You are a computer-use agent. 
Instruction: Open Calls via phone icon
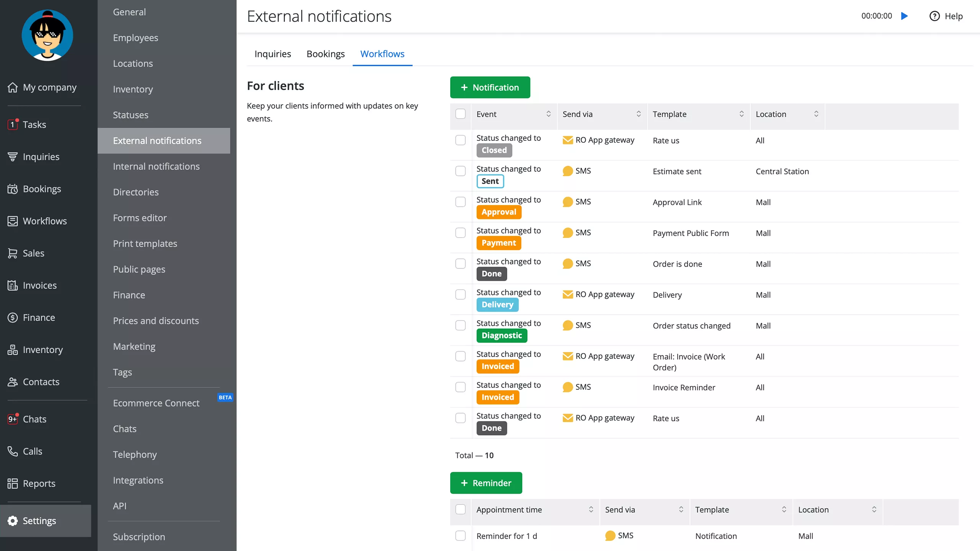[13, 451]
